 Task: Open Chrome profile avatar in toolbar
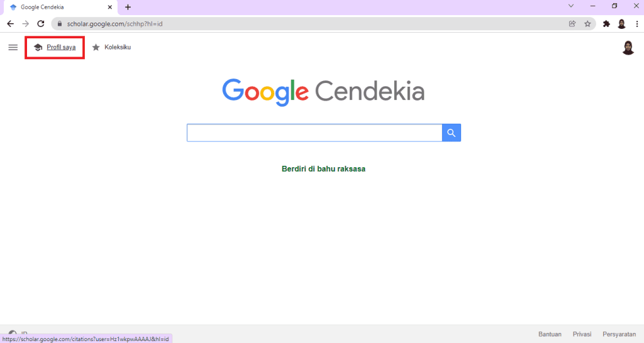[x=621, y=24]
